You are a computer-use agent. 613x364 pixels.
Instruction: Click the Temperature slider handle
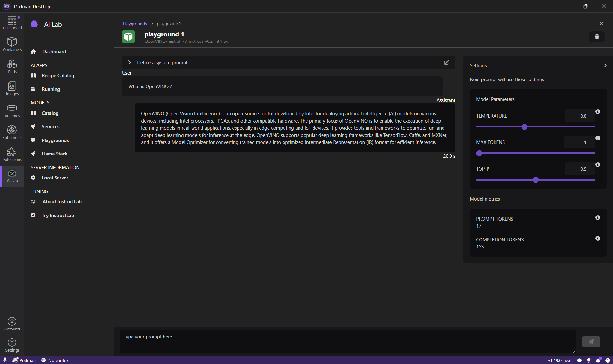(x=525, y=127)
